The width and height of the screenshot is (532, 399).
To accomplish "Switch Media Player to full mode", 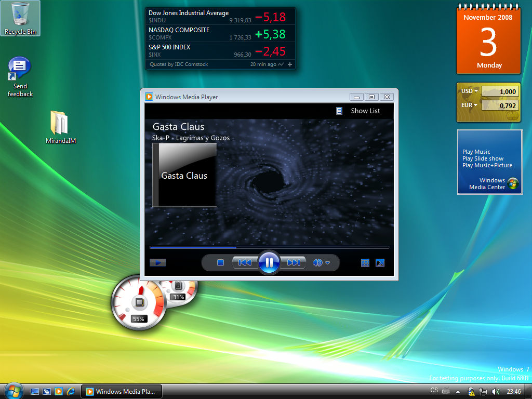I will click(x=380, y=263).
